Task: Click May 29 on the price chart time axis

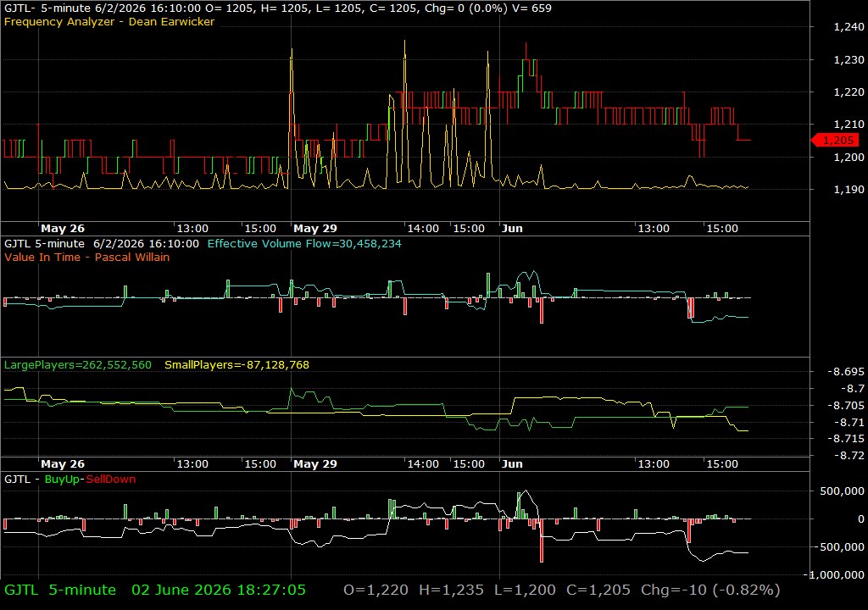Action: 315,229
